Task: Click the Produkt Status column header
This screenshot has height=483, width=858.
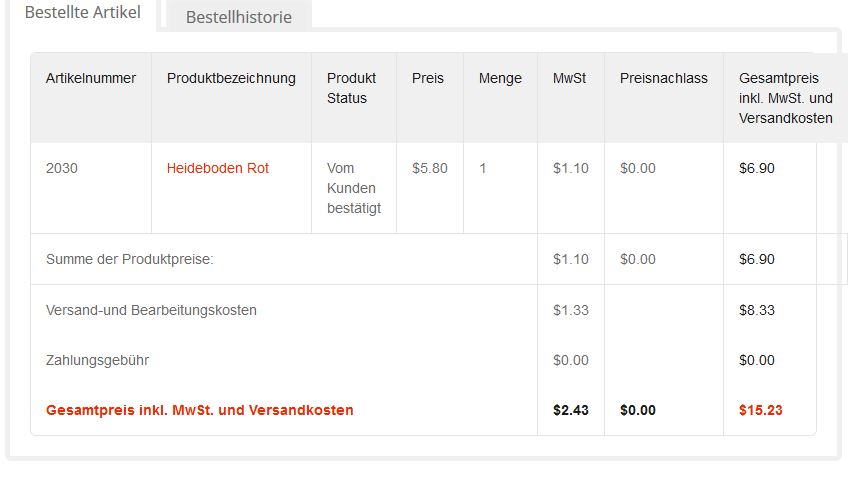Action: (351, 88)
